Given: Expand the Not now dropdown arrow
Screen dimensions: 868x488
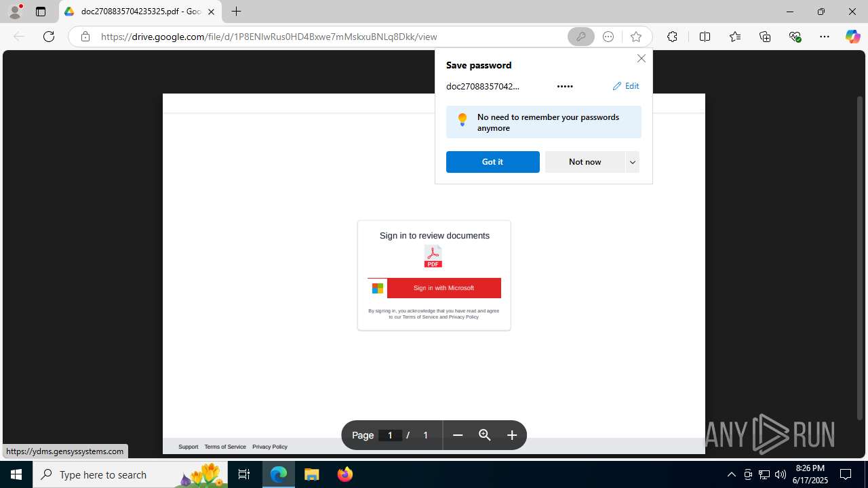Looking at the screenshot, I should pos(633,162).
